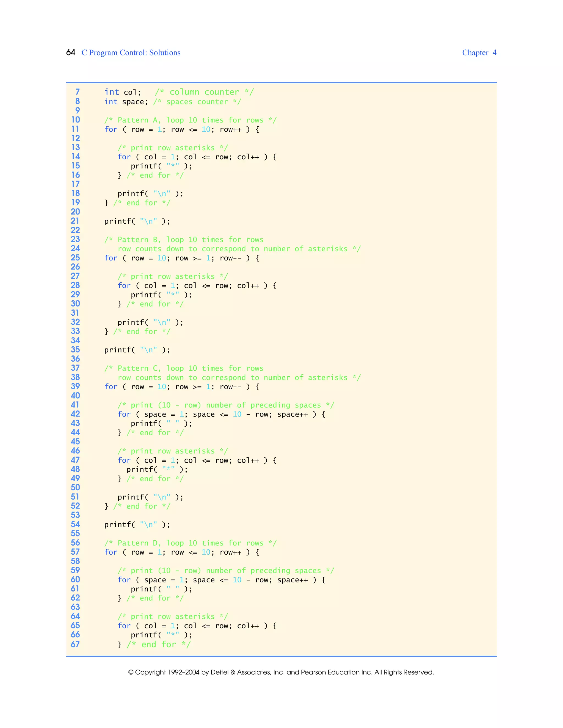Click the 'spaces counter' comment on line 8
The width and height of the screenshot is (563, 728).
(x=197, y=102)
